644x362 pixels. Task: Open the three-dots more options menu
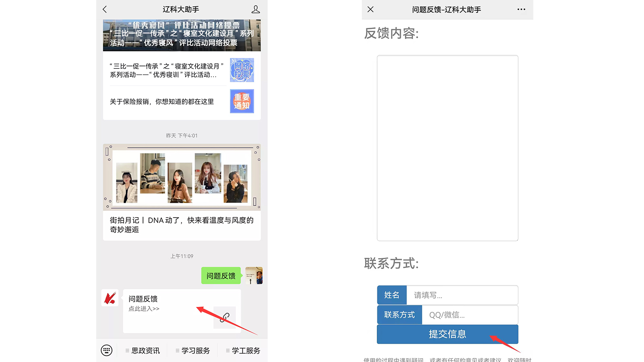[x=521, y=9]
